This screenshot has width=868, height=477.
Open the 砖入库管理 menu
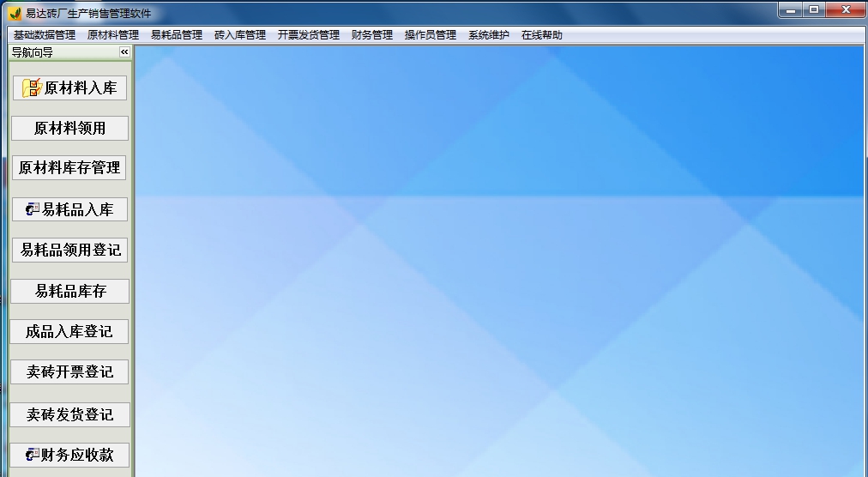pos(239,35)
